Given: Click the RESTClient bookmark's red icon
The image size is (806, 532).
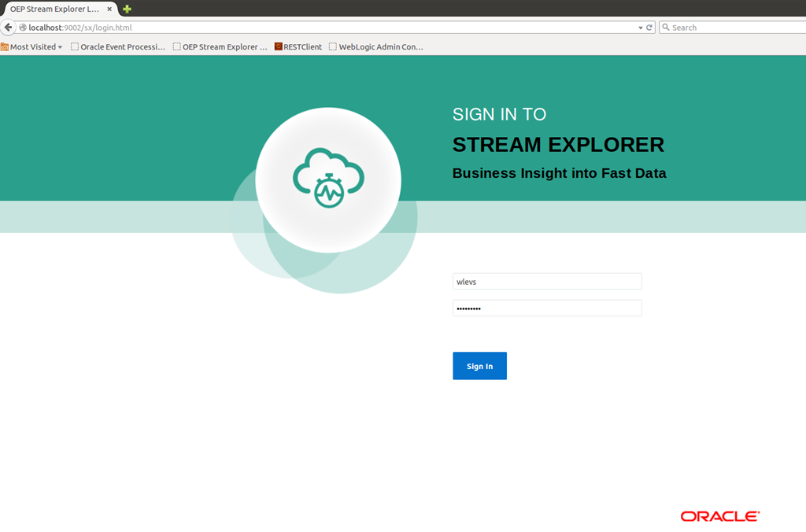Looking at the screenshot, I should [278, 46].
